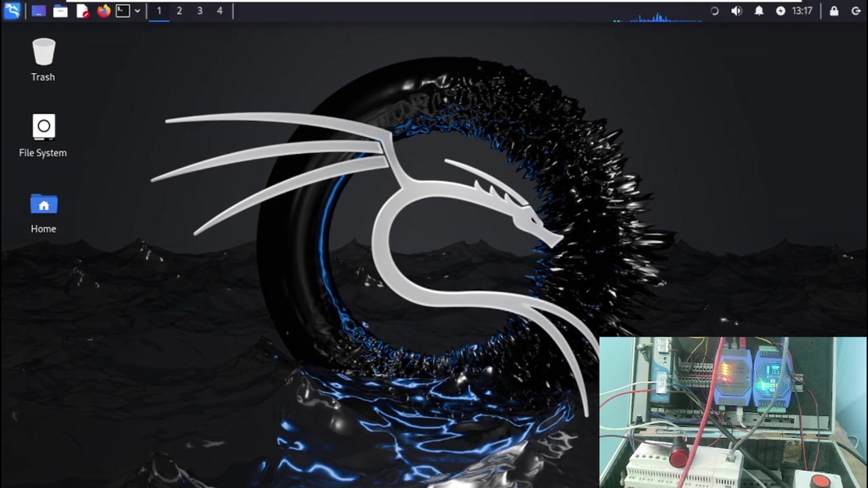Open the notifications bell
This screenshot has height=488, width=868.
click(759, 11)
